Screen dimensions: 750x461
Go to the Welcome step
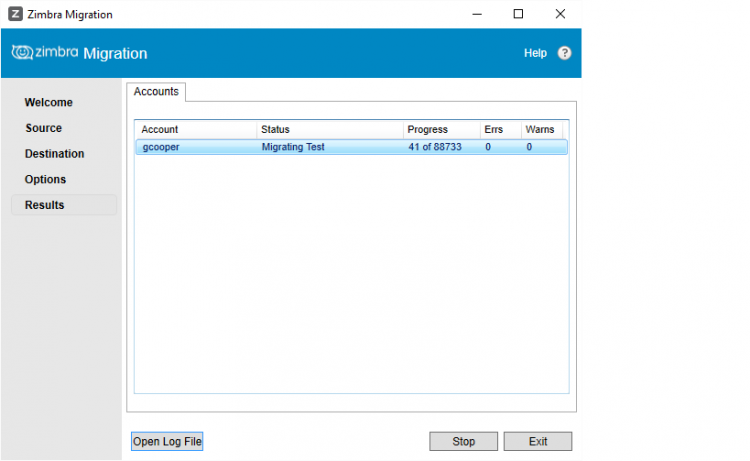pos(49,102)
